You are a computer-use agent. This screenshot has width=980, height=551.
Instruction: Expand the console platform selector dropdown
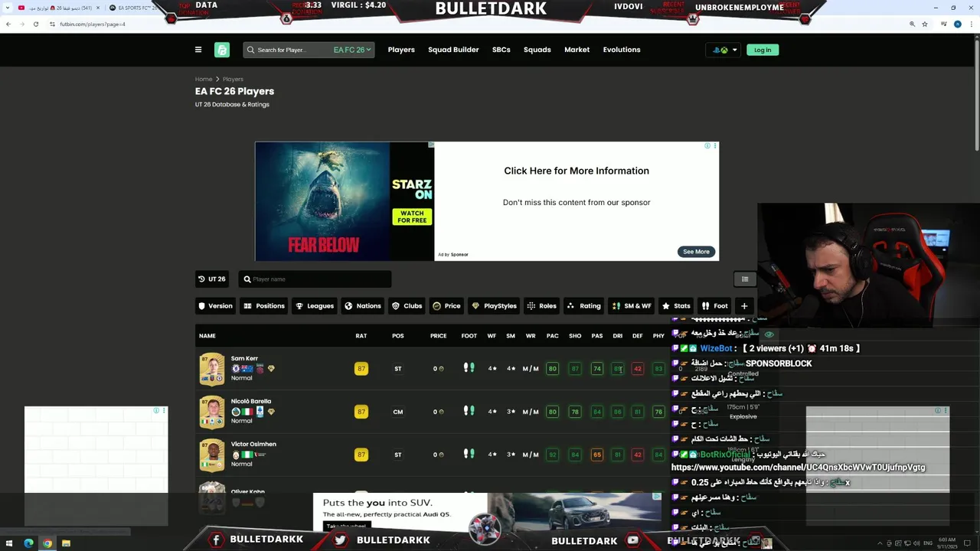point(724,50)
